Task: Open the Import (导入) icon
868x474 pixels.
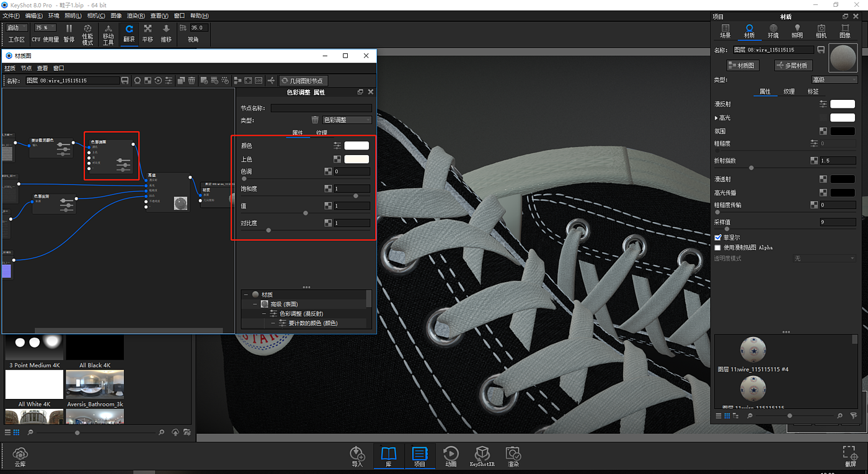Action: (357, 456)
